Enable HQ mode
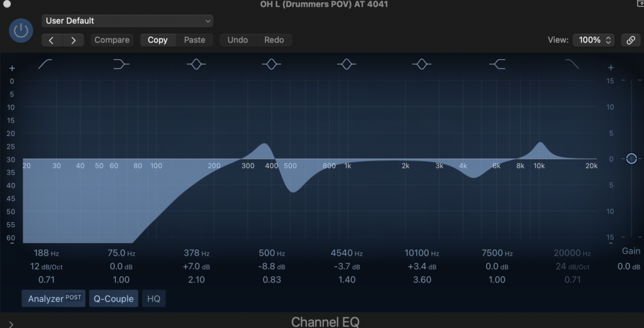644x328 pixels. tap(153, 298)
